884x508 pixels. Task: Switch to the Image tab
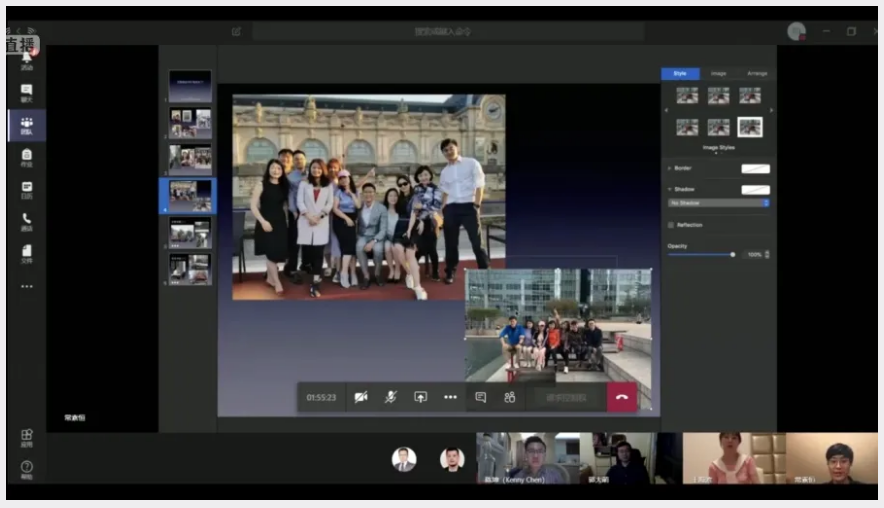click(718, 73)
